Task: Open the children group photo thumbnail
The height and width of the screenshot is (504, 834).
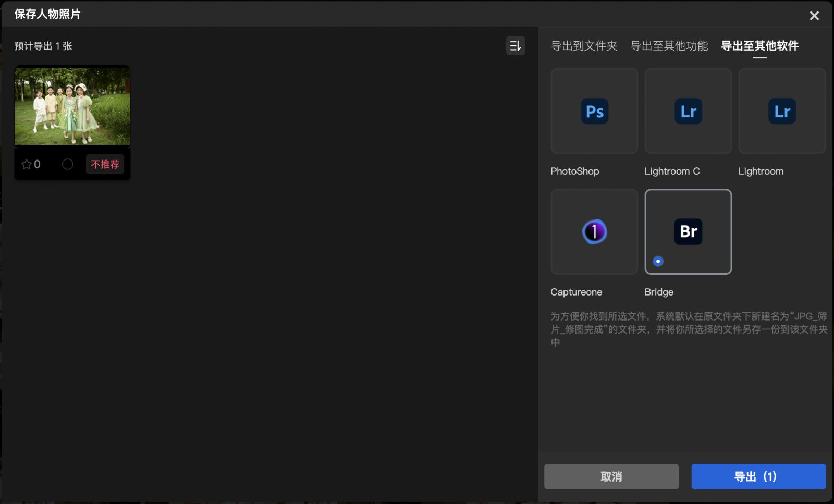Action: 72,105
